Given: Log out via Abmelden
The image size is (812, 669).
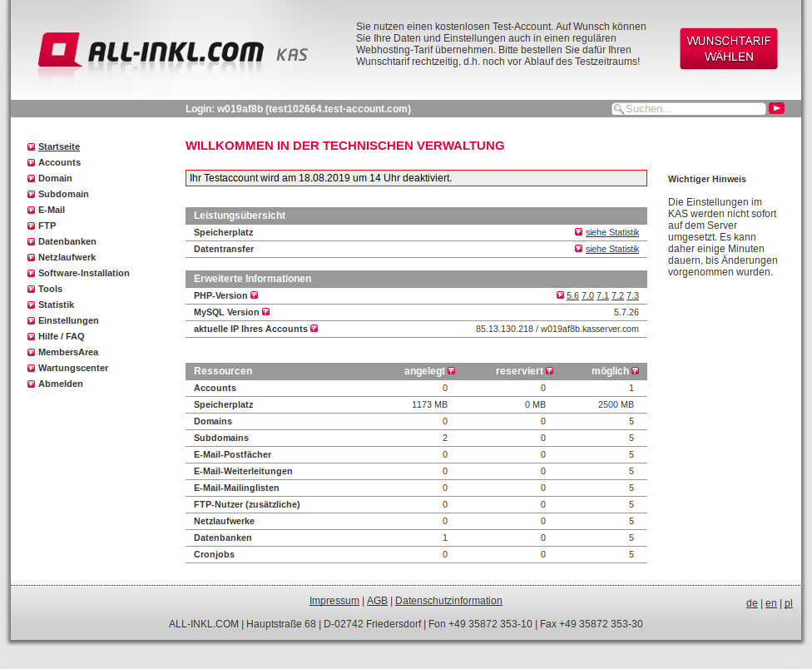Looking at the screenshot, I should pyautogui.click(x=61, y=384).
